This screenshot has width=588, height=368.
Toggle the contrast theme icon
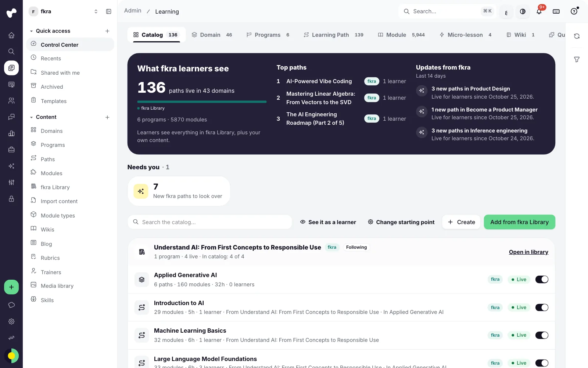pos(523,11)
